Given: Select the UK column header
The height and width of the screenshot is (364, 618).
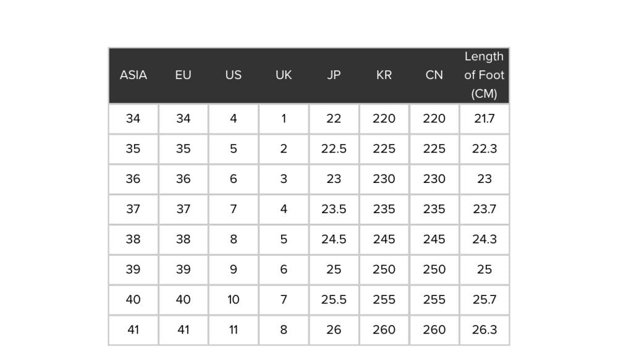Looking at the screenshot, I should (284, 75).
